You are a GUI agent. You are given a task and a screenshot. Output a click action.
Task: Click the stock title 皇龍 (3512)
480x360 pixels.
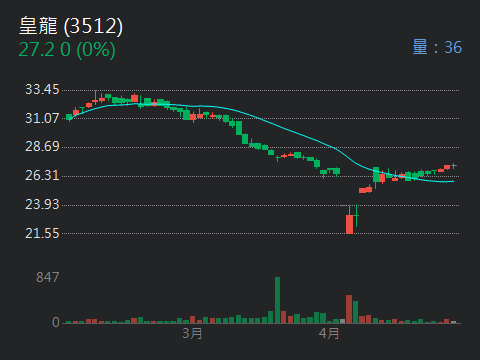(71, 26)
